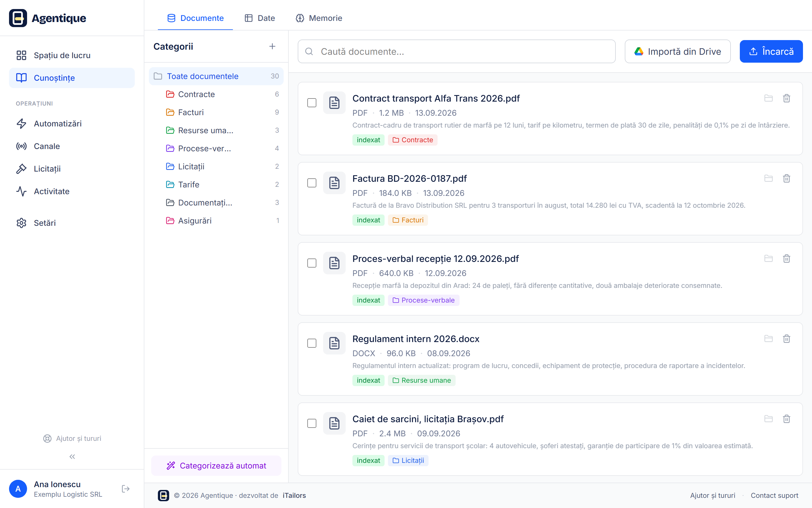The height and width of the screenshot is (508, 812).
Task: Click Importă din Drive button
Action: coord(678,51)
